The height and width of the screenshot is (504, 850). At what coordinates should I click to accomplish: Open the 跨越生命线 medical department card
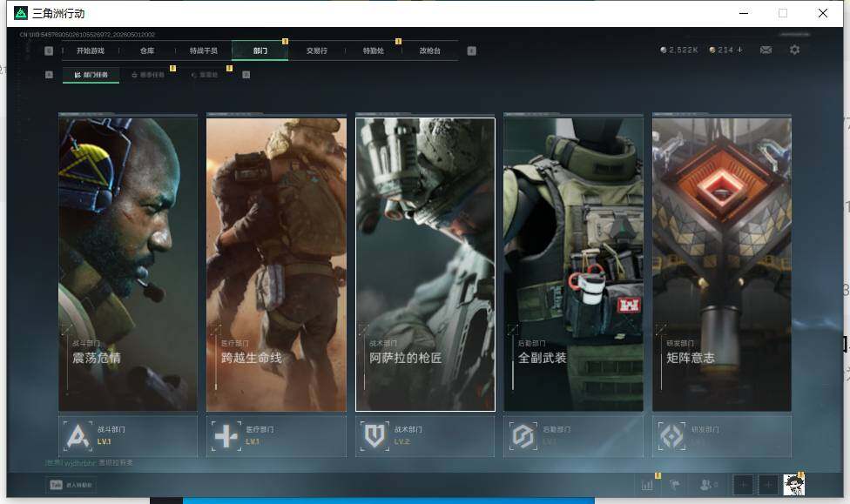click(x=276, y=265)
